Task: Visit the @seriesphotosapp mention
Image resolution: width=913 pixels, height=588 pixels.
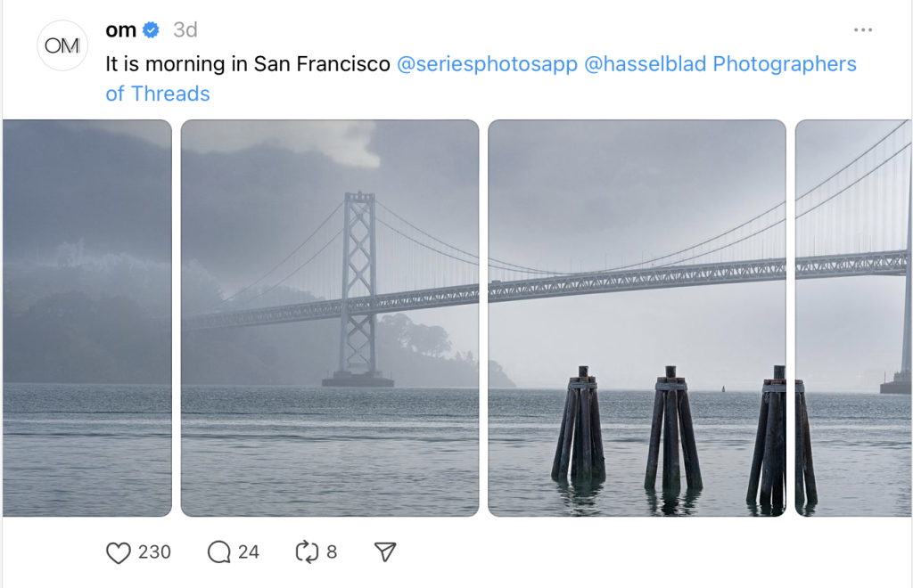Action: (487, 64)
